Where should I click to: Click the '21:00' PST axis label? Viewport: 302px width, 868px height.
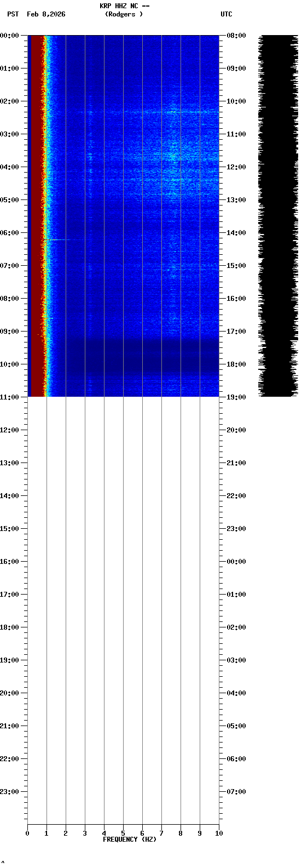coord(9,726)
